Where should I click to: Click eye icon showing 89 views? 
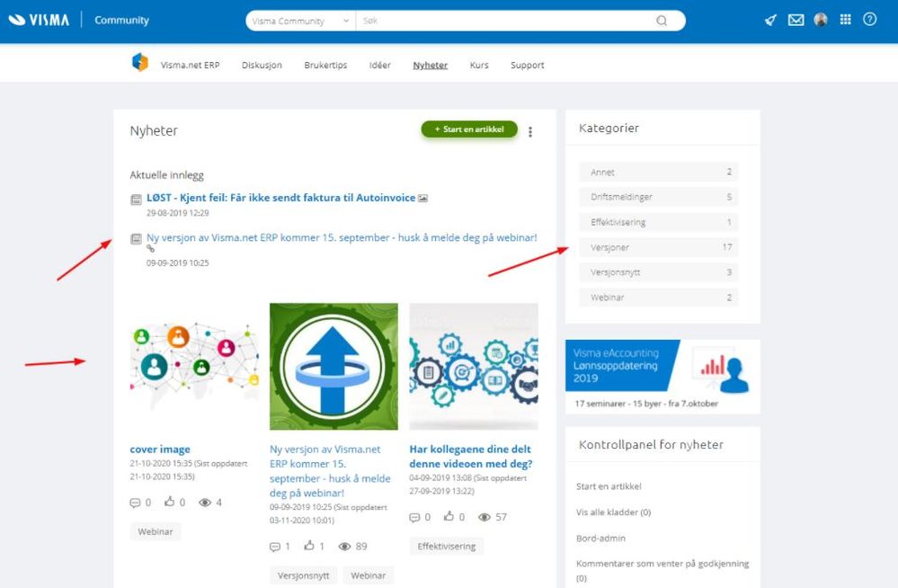coord(345,547)
